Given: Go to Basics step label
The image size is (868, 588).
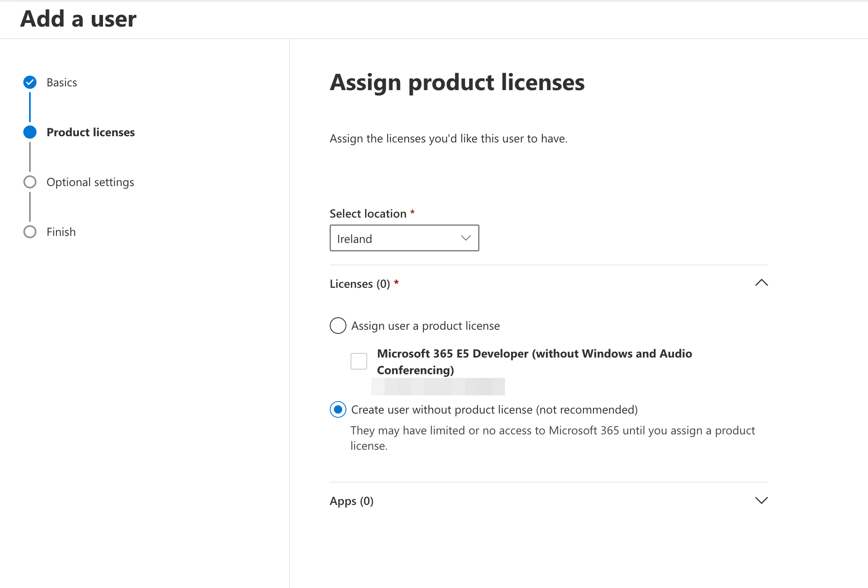Looking at the screenshot, I should [62, 82].
